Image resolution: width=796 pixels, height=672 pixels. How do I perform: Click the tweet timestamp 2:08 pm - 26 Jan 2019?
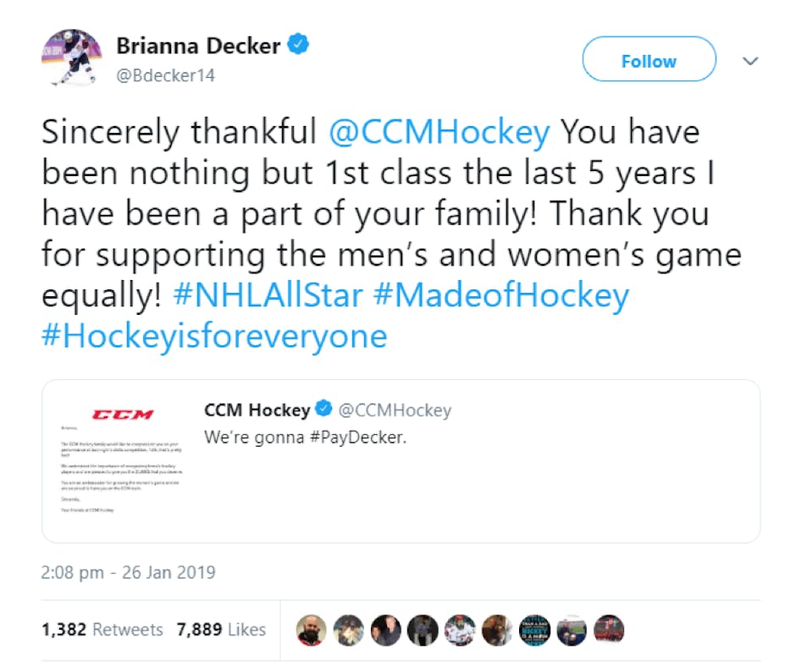[x=128, y=572]
